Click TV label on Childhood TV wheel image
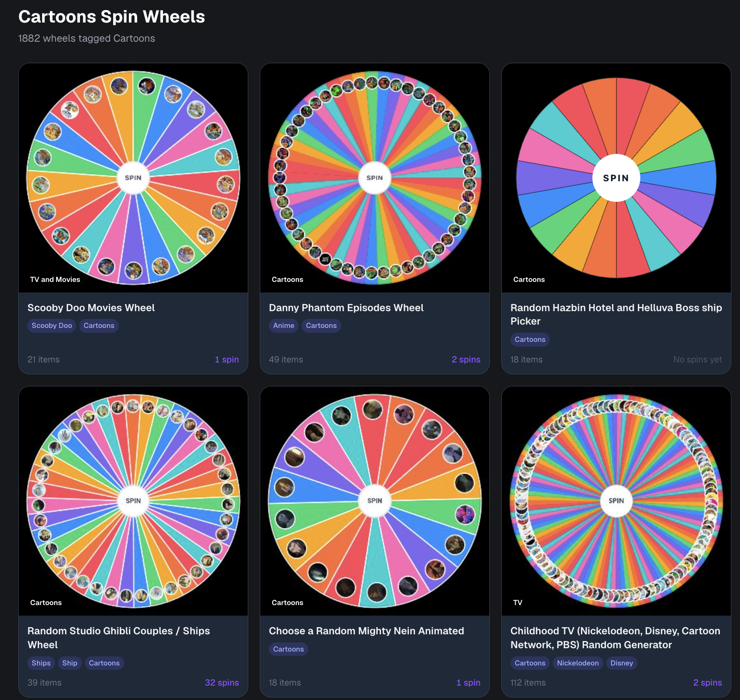Screen dimensions: 740x700 (518, 603)
